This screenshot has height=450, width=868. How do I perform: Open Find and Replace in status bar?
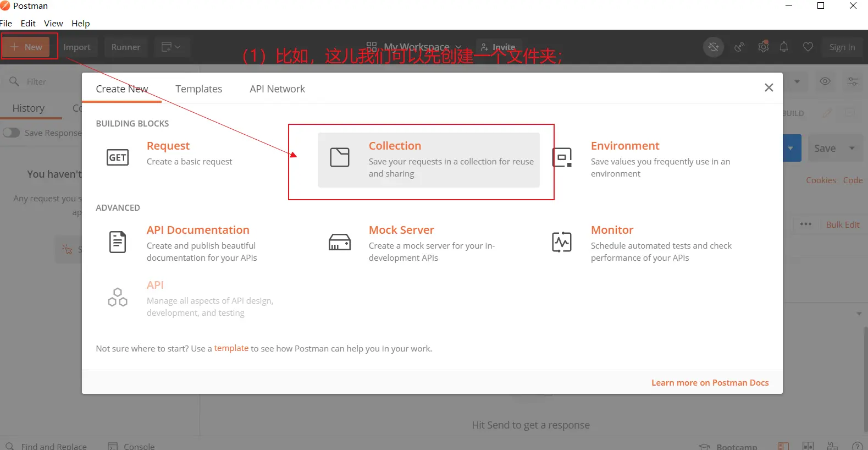[46, 446]
